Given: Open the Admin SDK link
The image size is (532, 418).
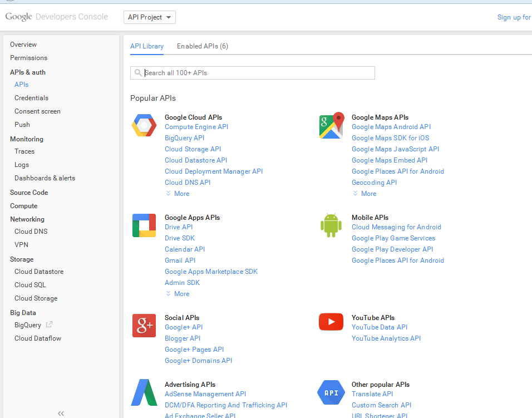Looking at the screenshot, I should pyautogui.click(x=182, y=283).
